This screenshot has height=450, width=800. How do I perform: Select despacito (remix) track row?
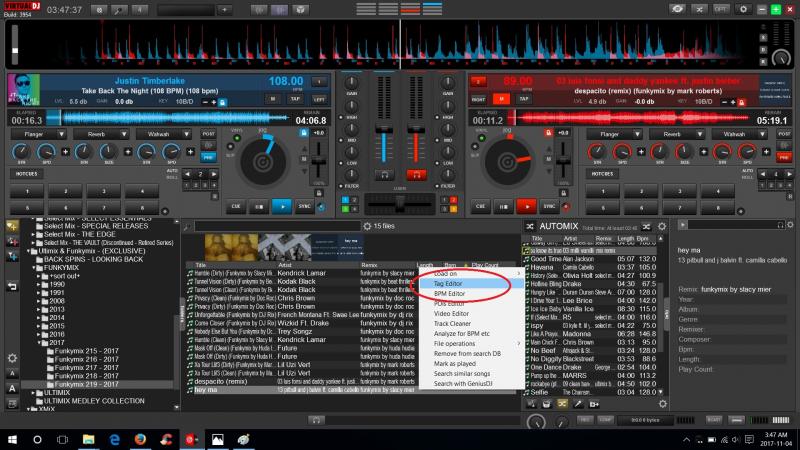point(302,382)
